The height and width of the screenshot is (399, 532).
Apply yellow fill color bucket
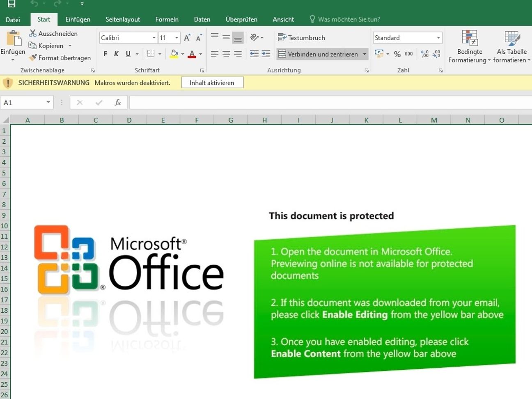(174, 54)
